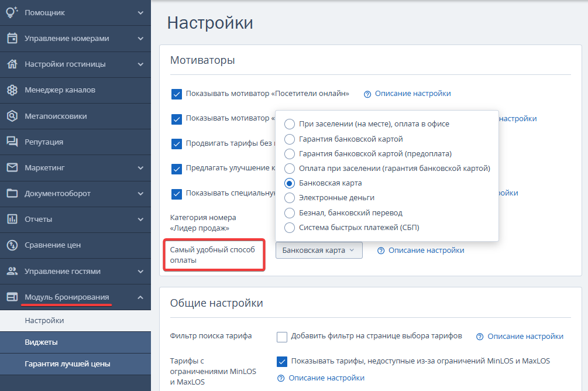Open Описание настройки link for «Посетители онлайн»
Screen dimensions: 588x391
pos(413,94)
